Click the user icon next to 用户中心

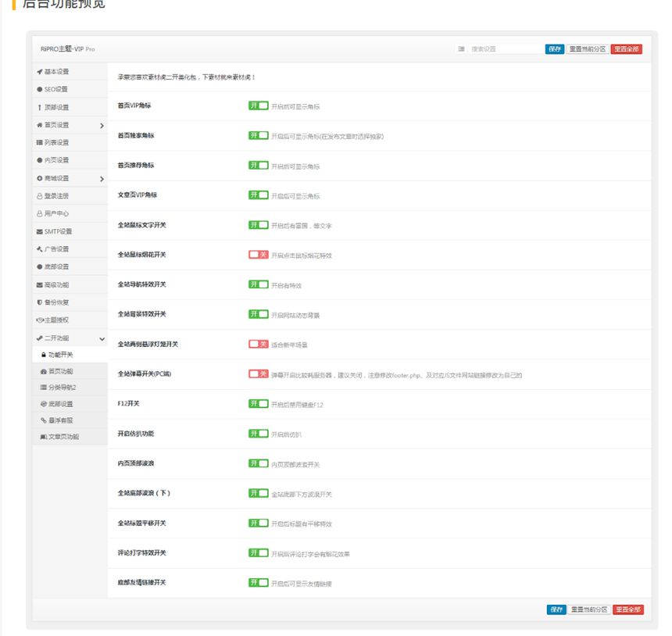(x=39, y=213)
